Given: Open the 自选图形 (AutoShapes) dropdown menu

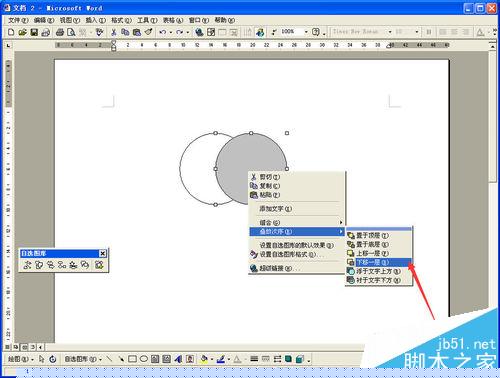Looking at the screenshot, I should (83, 359).
